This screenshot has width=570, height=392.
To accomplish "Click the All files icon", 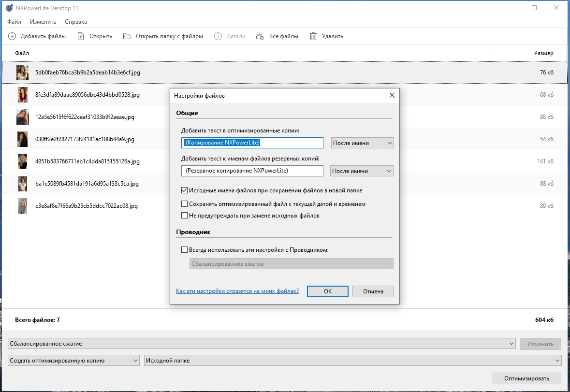I will 260,36.
